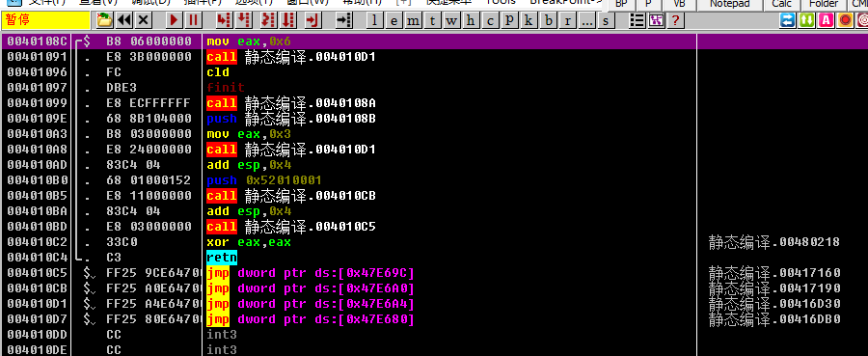This screenshot has height=356, width=868.
Task: Click the Execute till return icon
Action: (313, 21)
